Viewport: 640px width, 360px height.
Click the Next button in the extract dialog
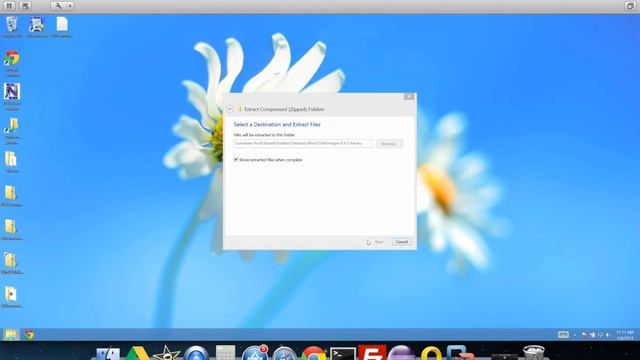378,242
